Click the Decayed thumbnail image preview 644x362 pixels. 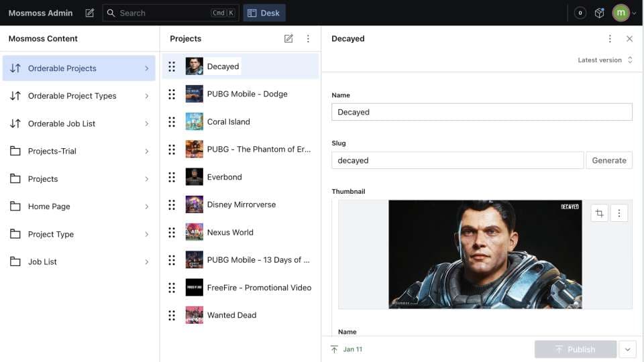point(485,255)
